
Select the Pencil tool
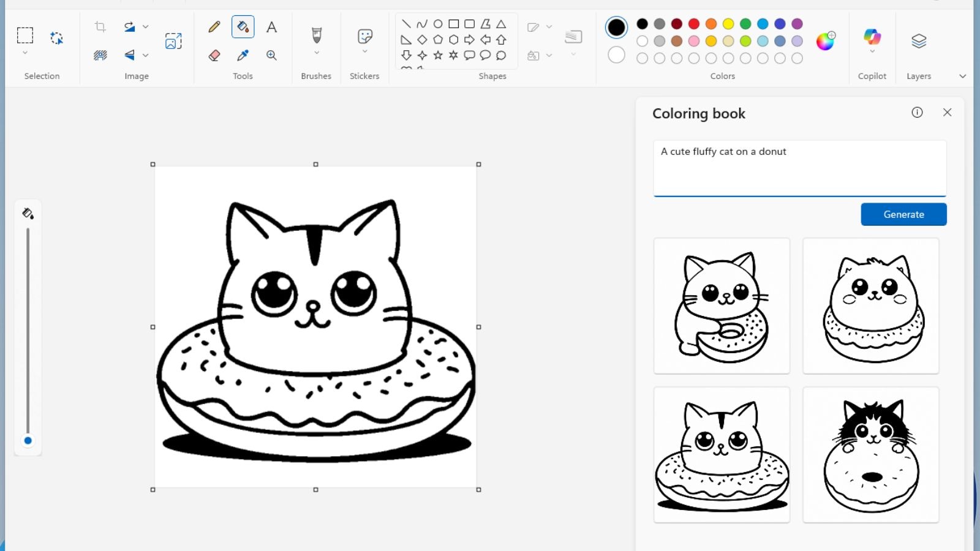[213, 26]
